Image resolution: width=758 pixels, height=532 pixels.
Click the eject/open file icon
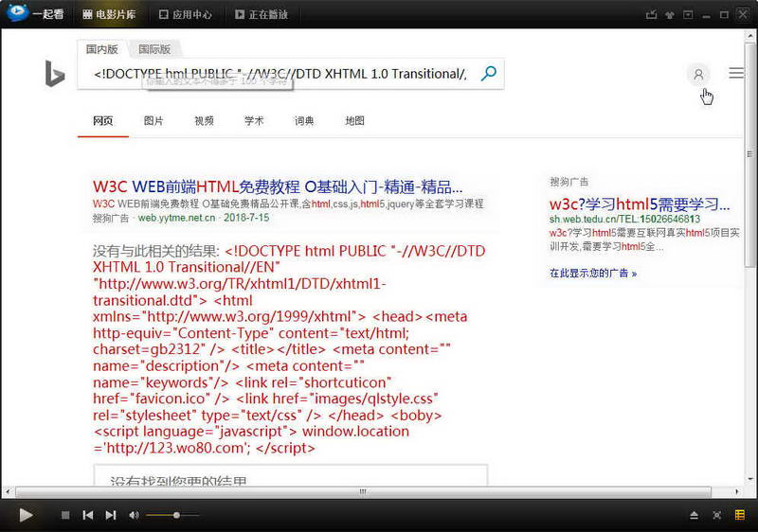(x=694, y=515)
